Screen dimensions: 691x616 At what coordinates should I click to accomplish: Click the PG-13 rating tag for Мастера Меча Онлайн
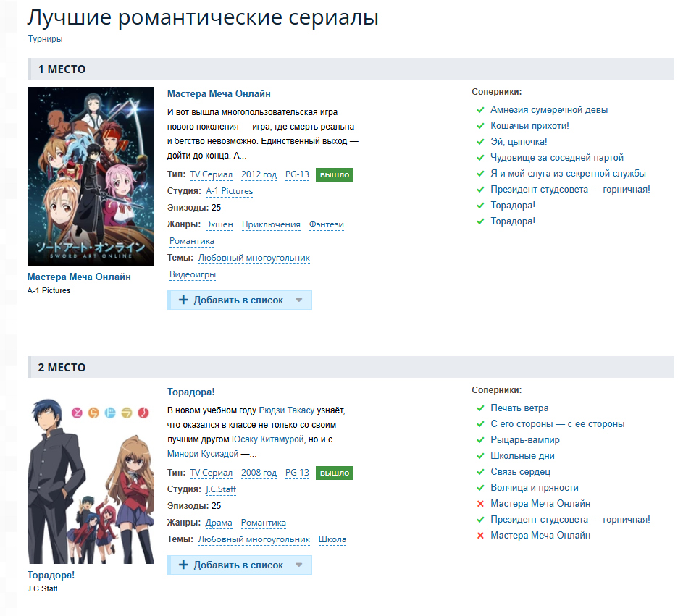click(297, 174)
